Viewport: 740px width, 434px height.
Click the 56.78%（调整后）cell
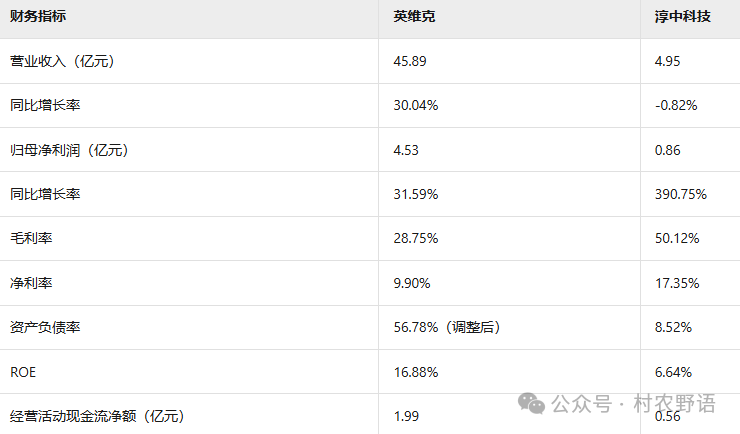pos(447,327)
